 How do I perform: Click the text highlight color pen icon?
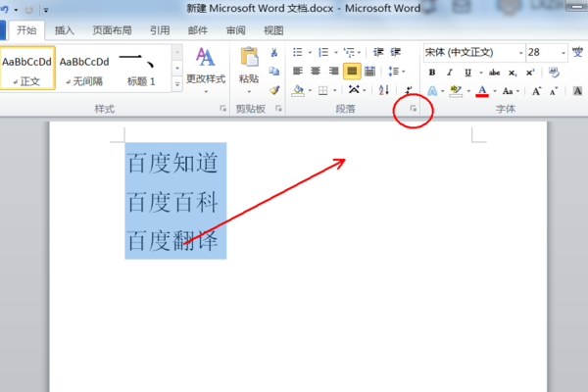pyautogui.click(x=456, y=91)
